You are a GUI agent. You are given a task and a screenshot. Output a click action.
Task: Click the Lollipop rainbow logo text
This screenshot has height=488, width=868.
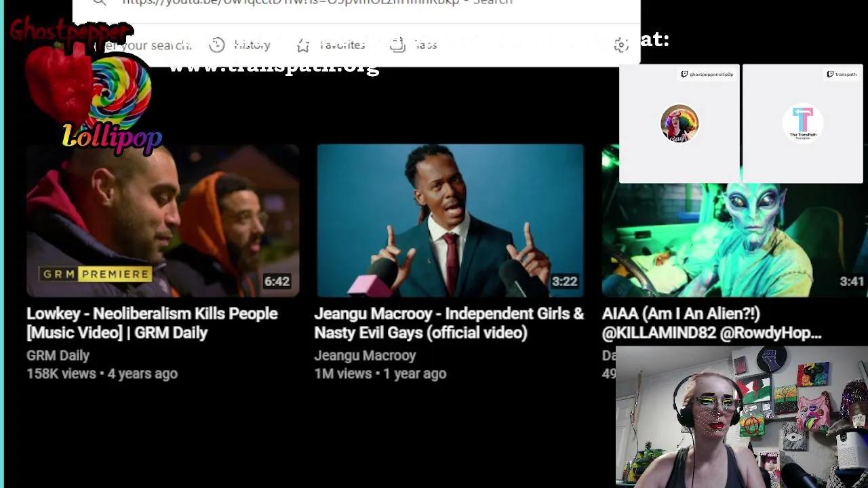point(112,138)
